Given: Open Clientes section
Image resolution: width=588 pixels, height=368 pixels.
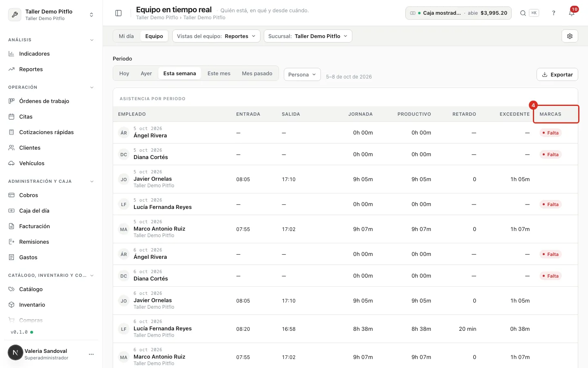Looking at the screenshot, I should (51, 148).
